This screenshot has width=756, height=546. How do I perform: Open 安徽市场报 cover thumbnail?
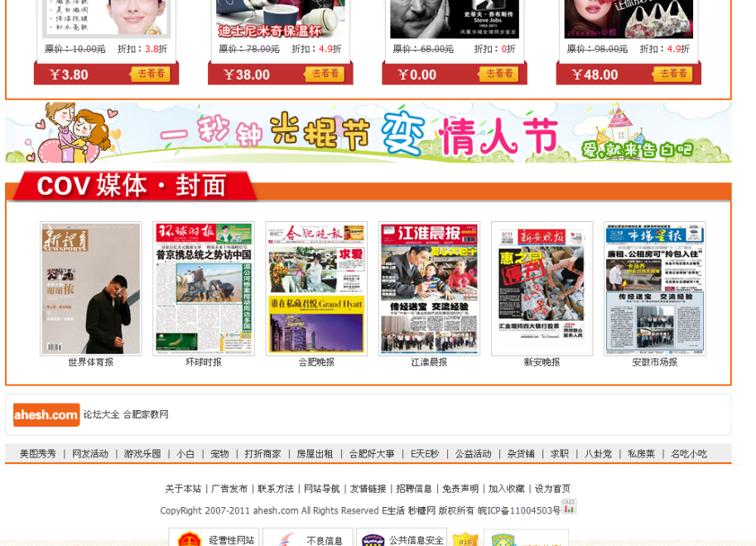tap(655, 288)
